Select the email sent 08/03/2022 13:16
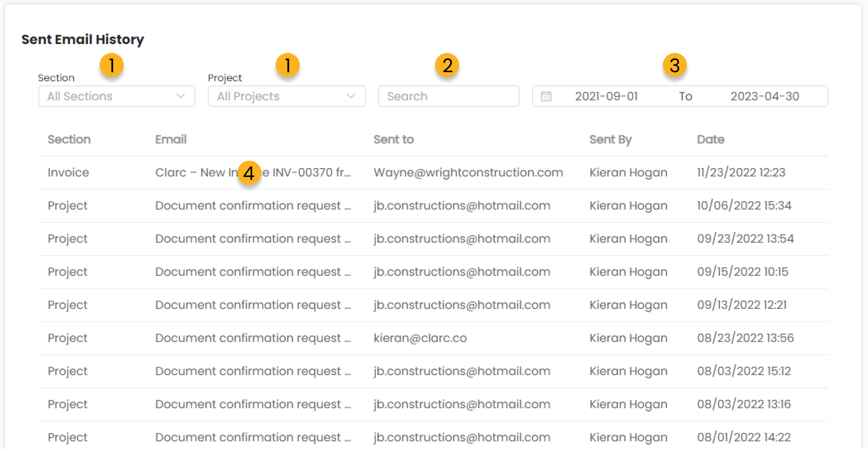 (x=743, y=404)
